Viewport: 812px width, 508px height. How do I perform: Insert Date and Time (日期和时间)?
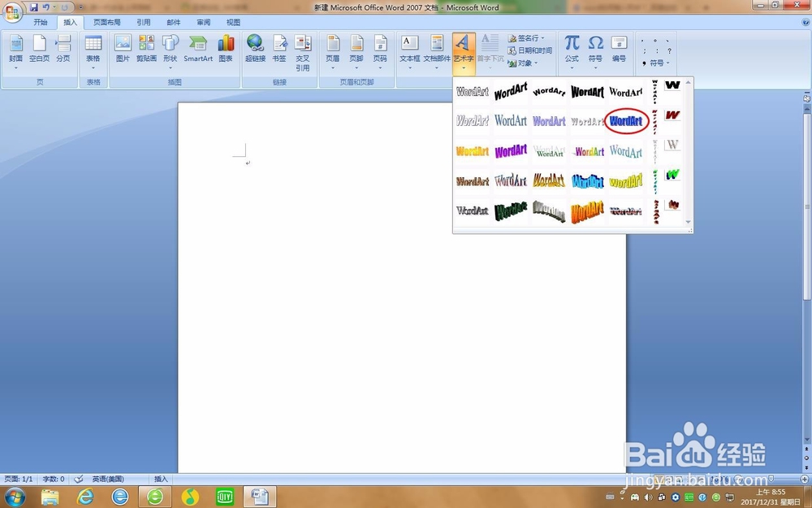pyautogui.click(x=529, y=50)
